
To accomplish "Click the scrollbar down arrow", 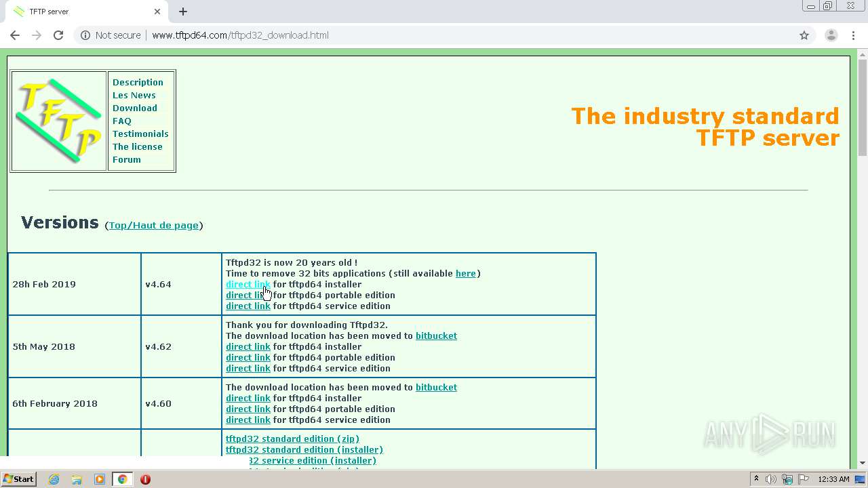I will tap(862, 464).
